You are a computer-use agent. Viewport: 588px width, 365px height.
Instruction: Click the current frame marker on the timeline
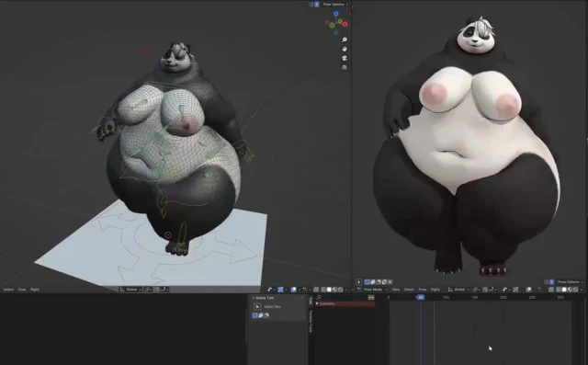click(421, 298)
